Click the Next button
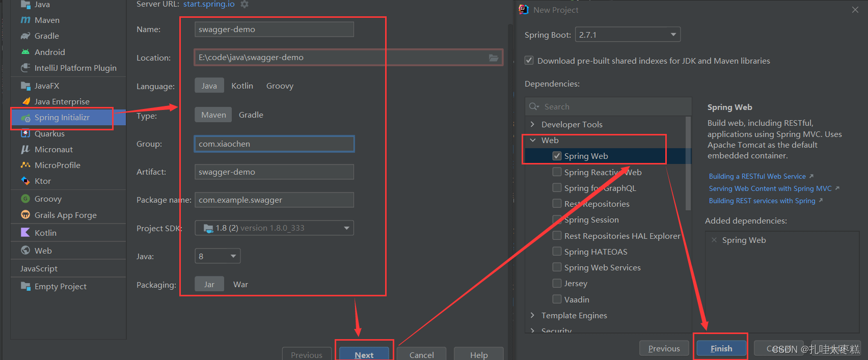 (x=364, y=353)
